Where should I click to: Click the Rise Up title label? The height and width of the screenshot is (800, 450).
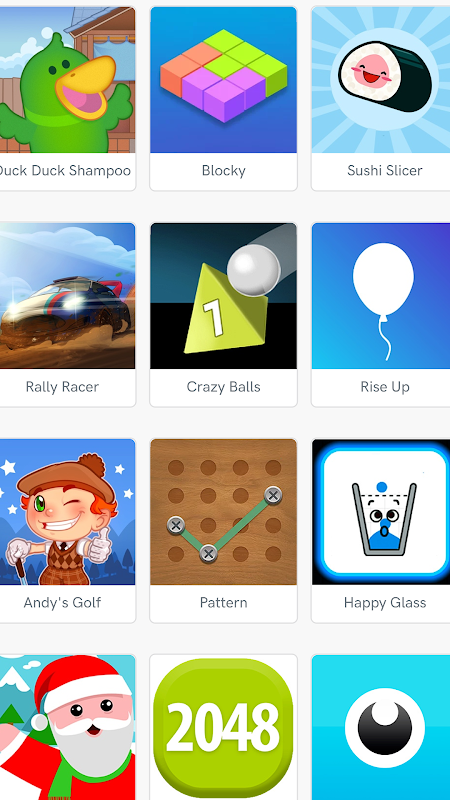coord(385,387)
